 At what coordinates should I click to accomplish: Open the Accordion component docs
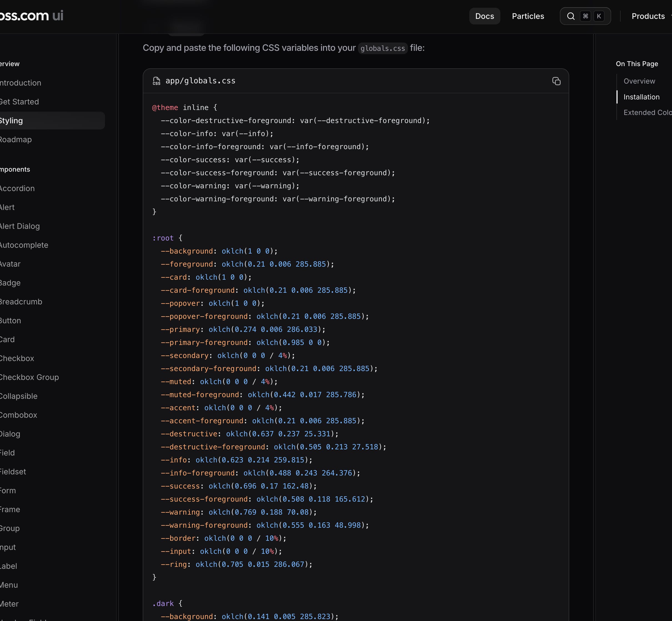[17, 188]
